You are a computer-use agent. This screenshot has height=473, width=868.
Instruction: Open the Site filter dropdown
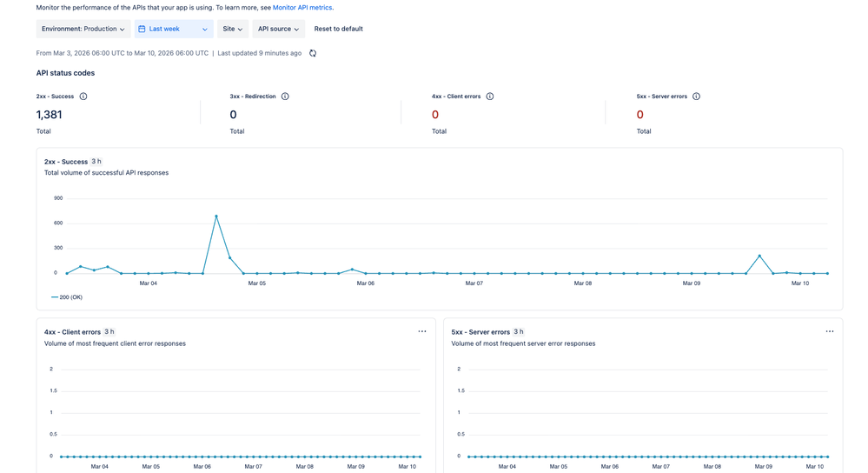coord(233,29)
